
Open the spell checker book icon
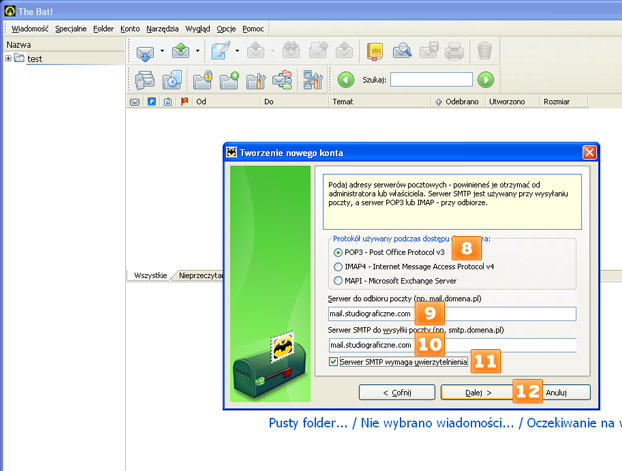coord(375,52)
